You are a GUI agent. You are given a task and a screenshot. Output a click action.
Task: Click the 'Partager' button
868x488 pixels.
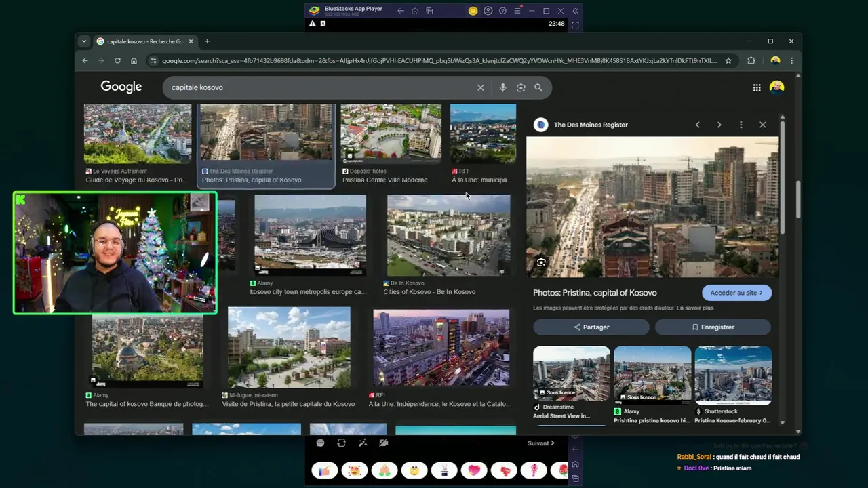click(591, 327)
